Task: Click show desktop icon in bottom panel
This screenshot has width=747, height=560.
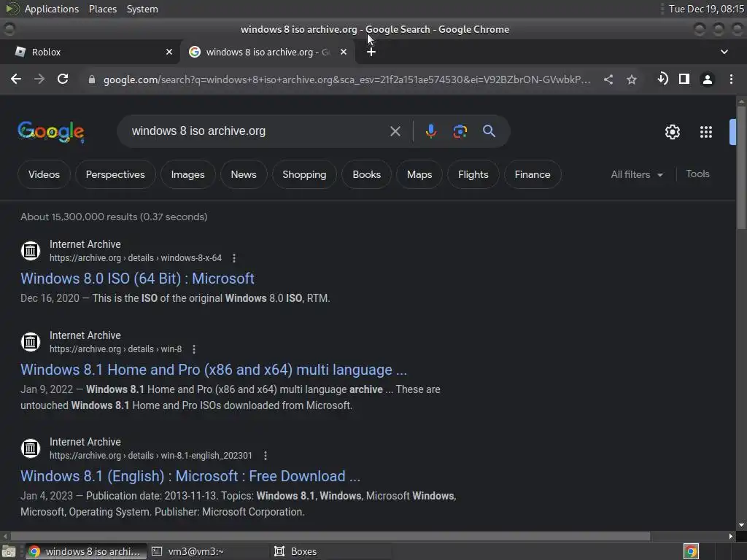Action: [x=9, y=551]
